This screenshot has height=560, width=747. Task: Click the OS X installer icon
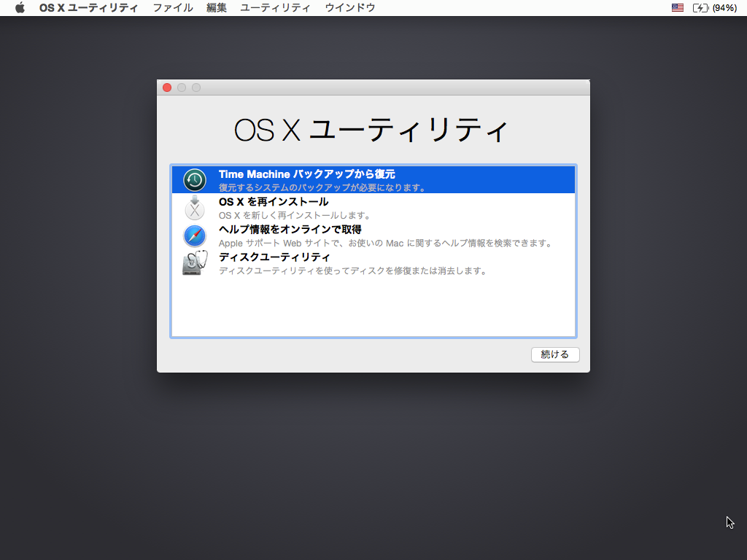click(x=194, y=208)
